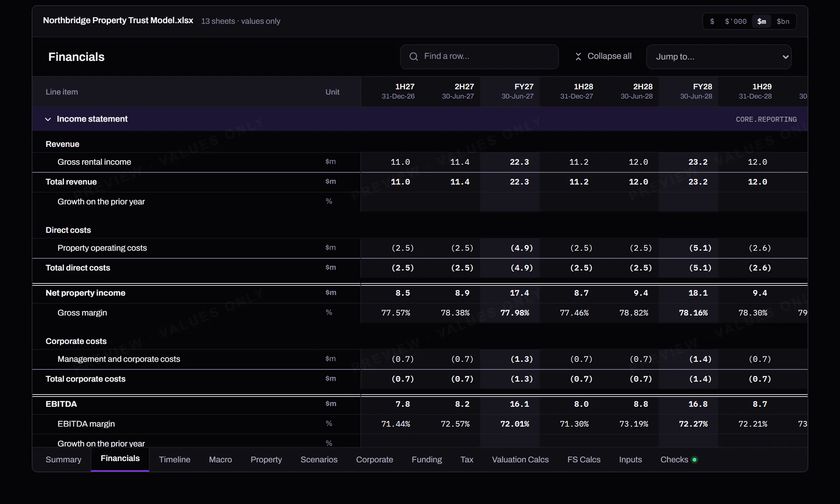Click the EBITDA row label

[61, 404]
